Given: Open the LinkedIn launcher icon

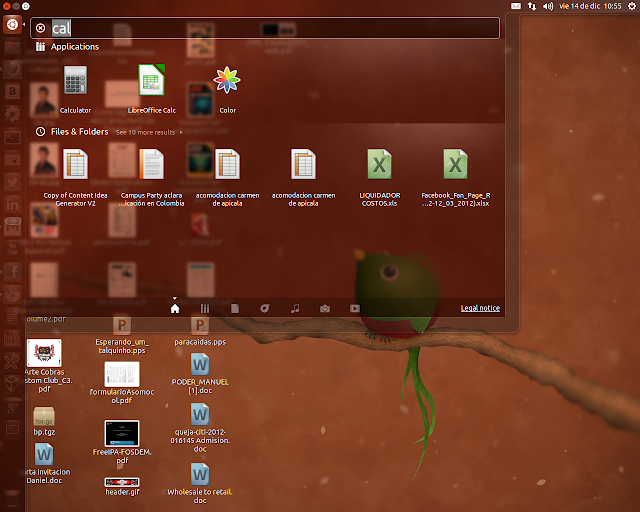Looking at the screenshot, I should 12,204.
